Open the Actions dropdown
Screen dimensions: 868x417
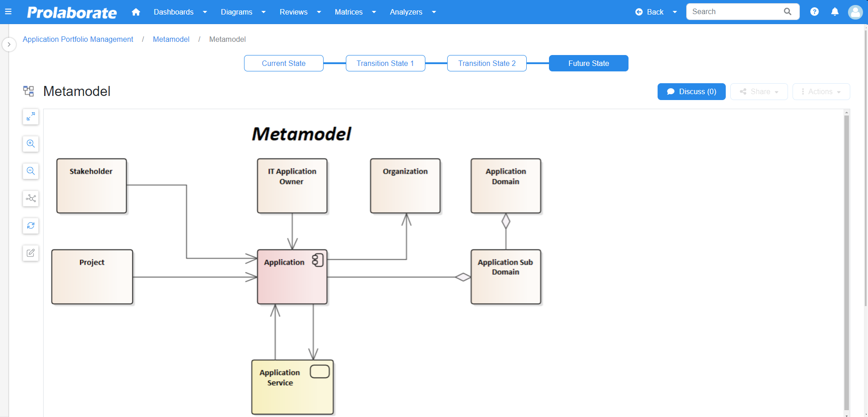click(x=821, y=91)
